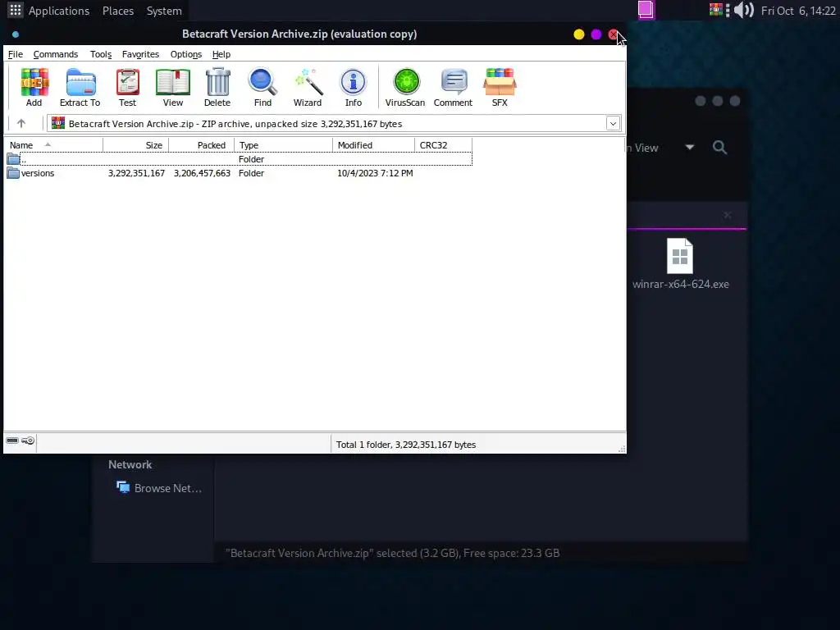Open the Commands menu

pos(56,54)
